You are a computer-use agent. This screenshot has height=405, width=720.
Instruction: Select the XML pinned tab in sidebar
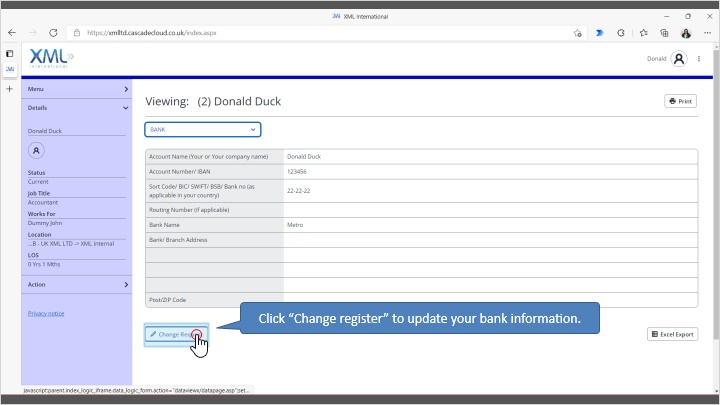pos(10,70)
